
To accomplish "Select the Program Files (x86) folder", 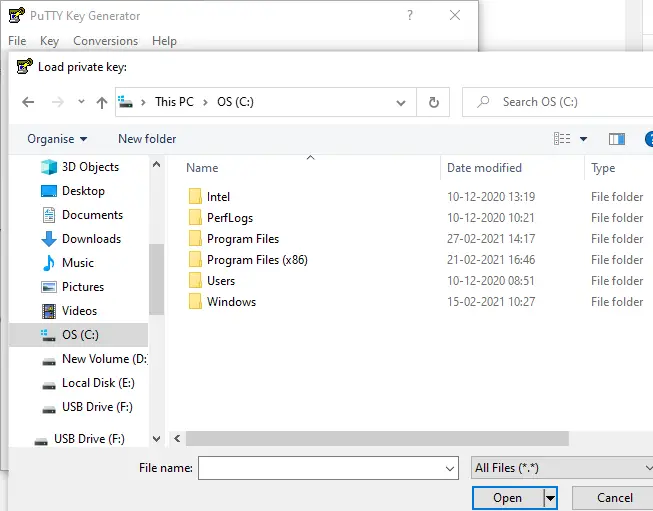I will pyautogui.click(x=257, y=260).
